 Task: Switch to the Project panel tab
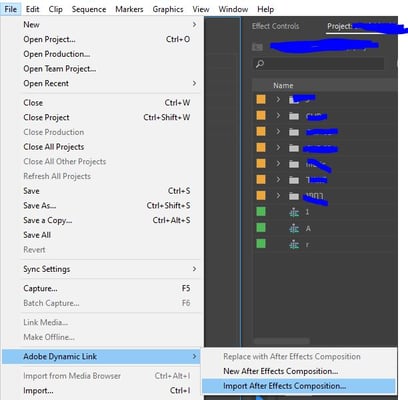click(339, 26)
